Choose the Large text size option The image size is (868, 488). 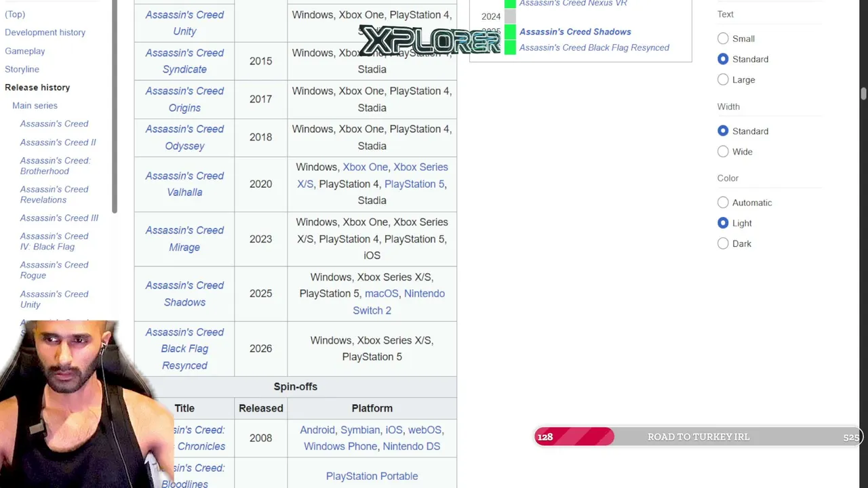pos(723,79)
